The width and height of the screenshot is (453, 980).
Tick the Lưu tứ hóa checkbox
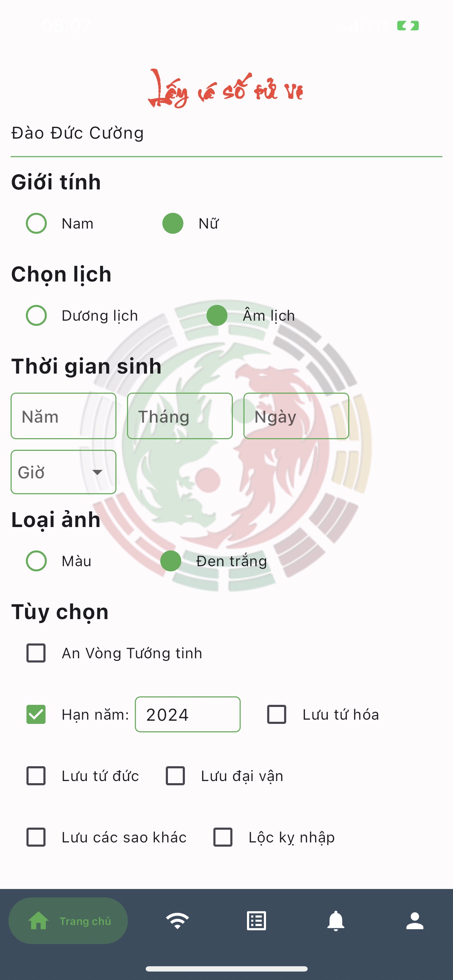pyautogui.click(x=277, y=714)
